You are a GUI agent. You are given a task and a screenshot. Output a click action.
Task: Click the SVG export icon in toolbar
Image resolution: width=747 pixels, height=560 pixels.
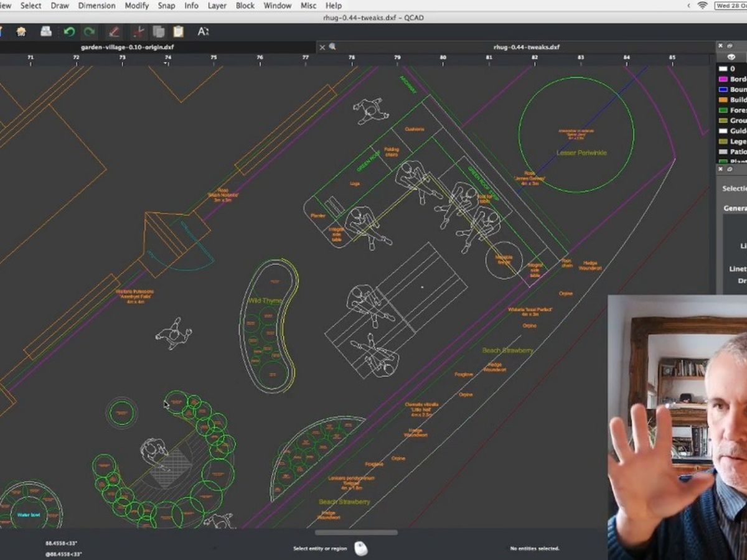[21, 31]
